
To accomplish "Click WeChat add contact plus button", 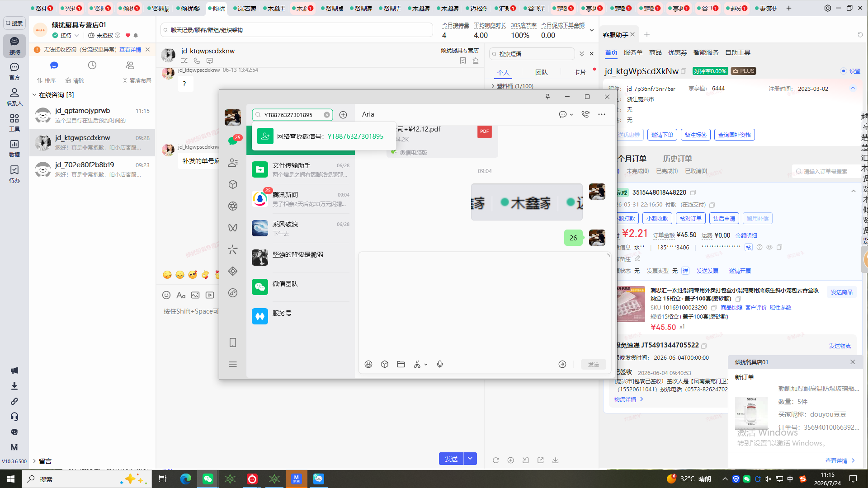I will click(x=343, y=115).
